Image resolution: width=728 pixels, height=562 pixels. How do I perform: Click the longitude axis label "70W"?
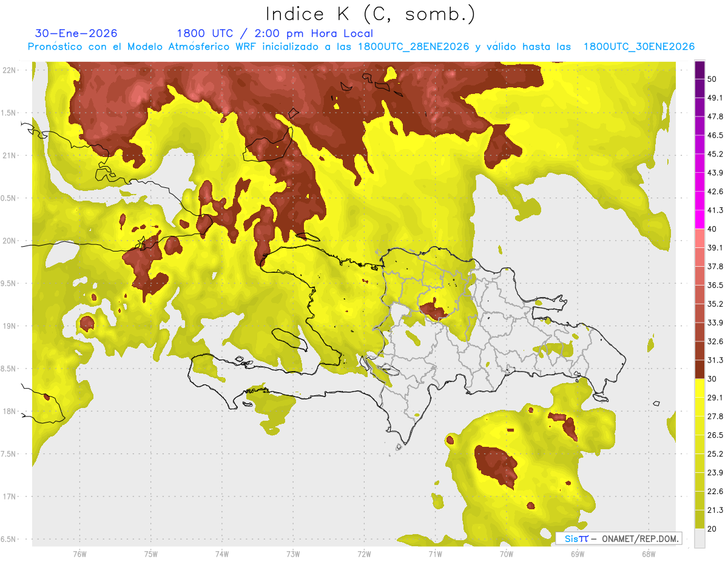pos(506,554)
